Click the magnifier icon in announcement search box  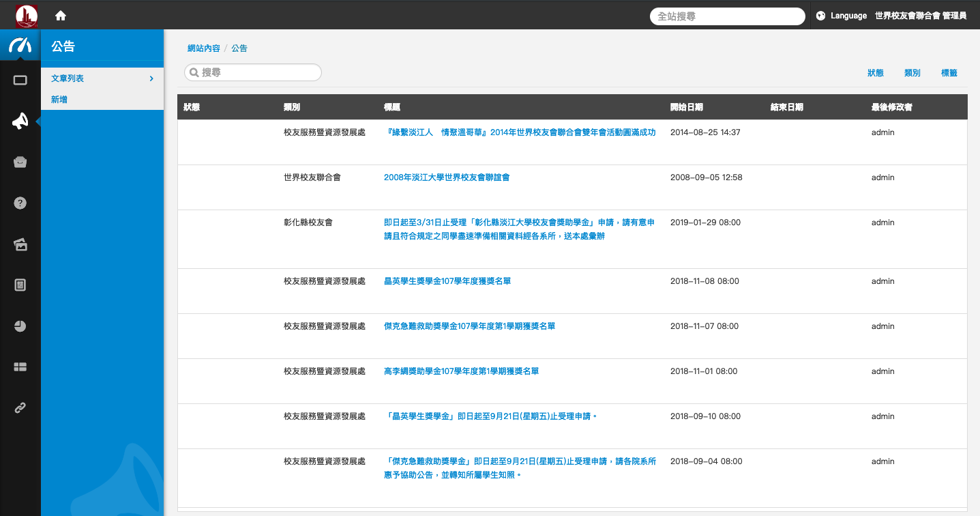point(194,72)
